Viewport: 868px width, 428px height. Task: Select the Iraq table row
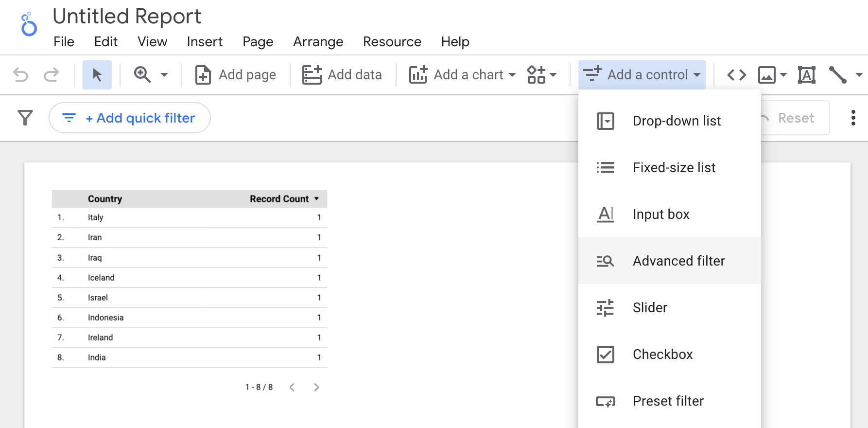click(190, 258)
